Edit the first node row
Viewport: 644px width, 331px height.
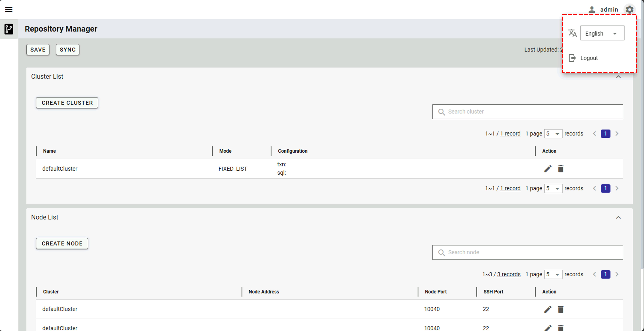point(548,309)
